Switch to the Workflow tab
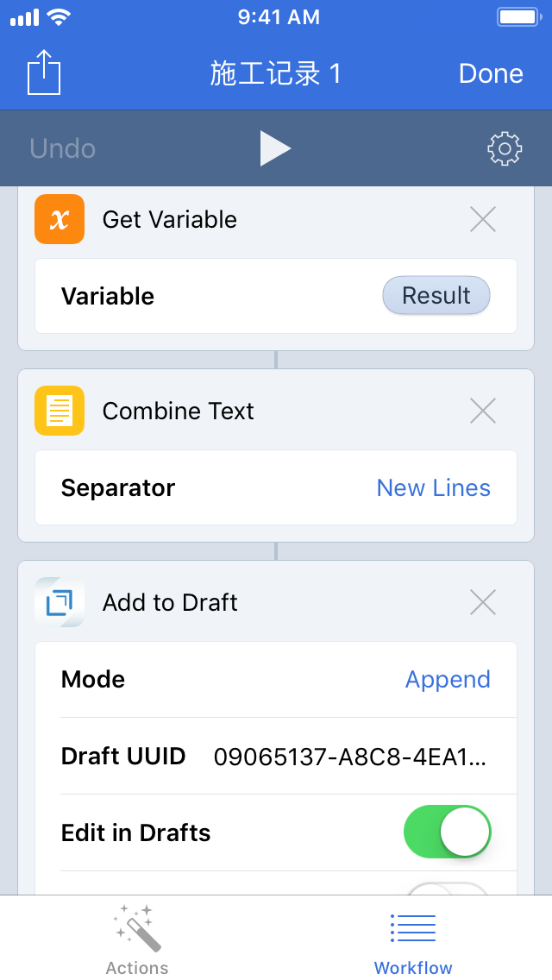The height and width of the screenshot is (980, 552). [x=413, y=940]
